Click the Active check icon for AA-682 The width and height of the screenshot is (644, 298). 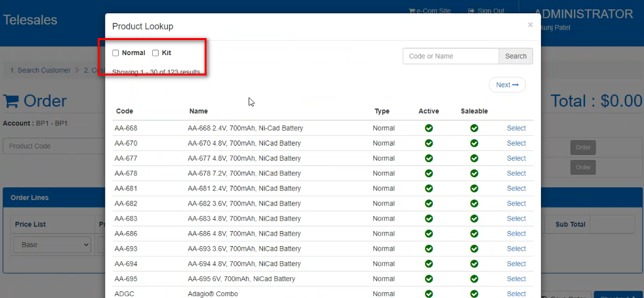click(429, 203)
